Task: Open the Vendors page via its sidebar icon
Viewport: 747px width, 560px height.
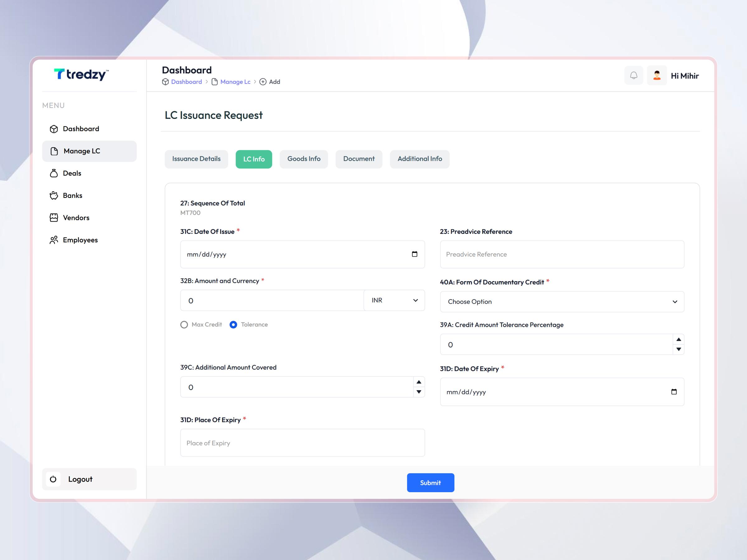Action: tap(54, 218)
